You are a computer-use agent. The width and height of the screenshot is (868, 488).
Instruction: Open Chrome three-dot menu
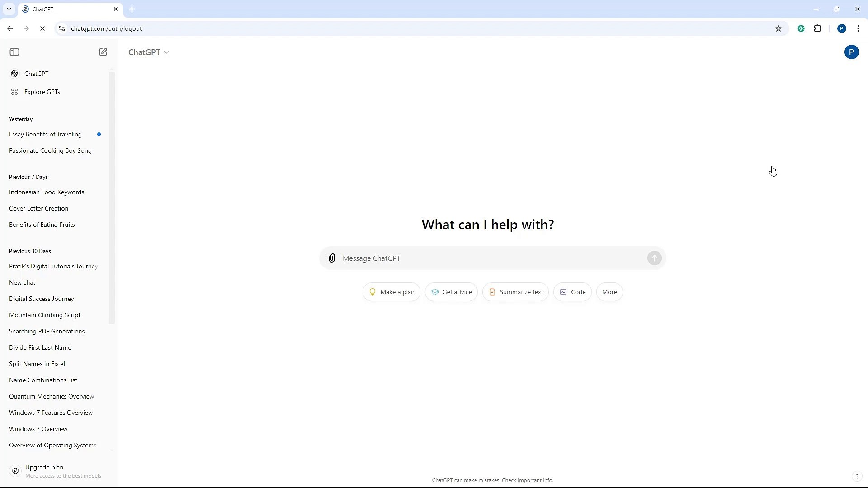tap(858, 28)
